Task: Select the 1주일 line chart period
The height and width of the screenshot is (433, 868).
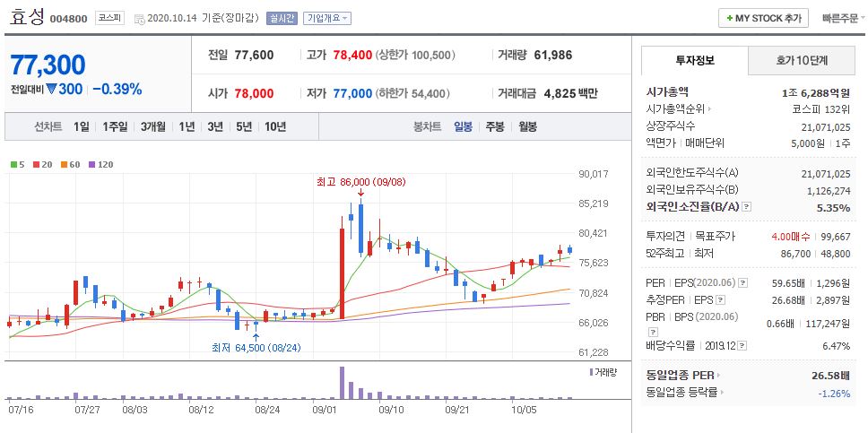Action: tap(115, 126)
